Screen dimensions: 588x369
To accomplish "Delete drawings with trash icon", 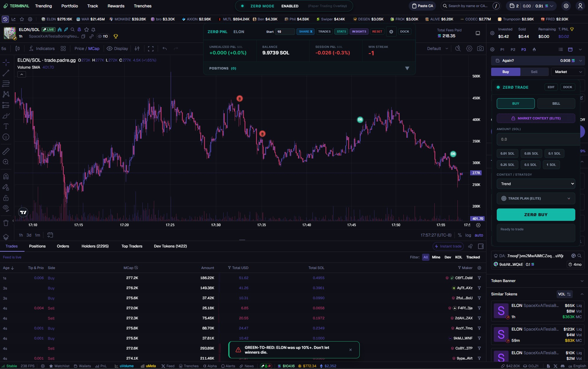I will (6, 223).
